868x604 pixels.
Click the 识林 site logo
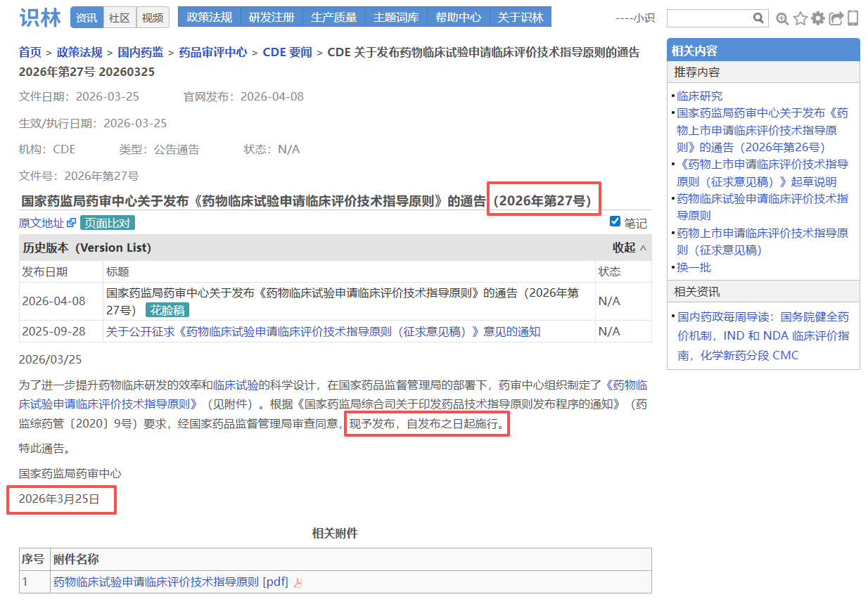tap(39, 18)
